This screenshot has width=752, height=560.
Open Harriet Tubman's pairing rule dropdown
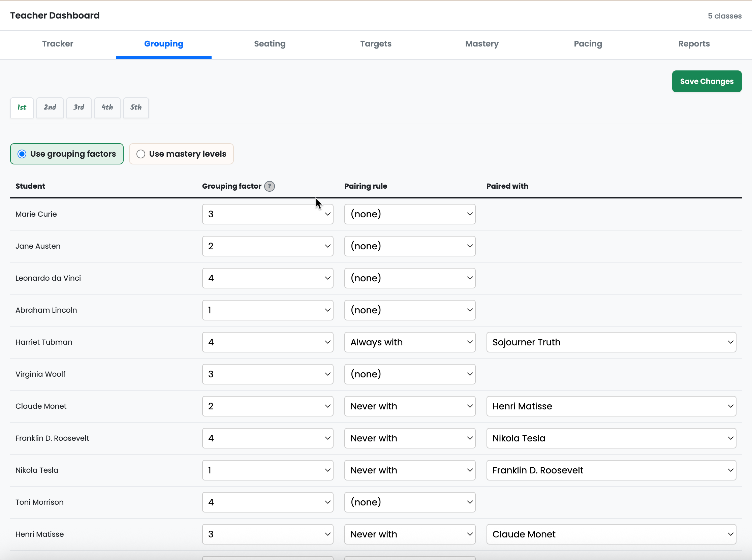409,342
